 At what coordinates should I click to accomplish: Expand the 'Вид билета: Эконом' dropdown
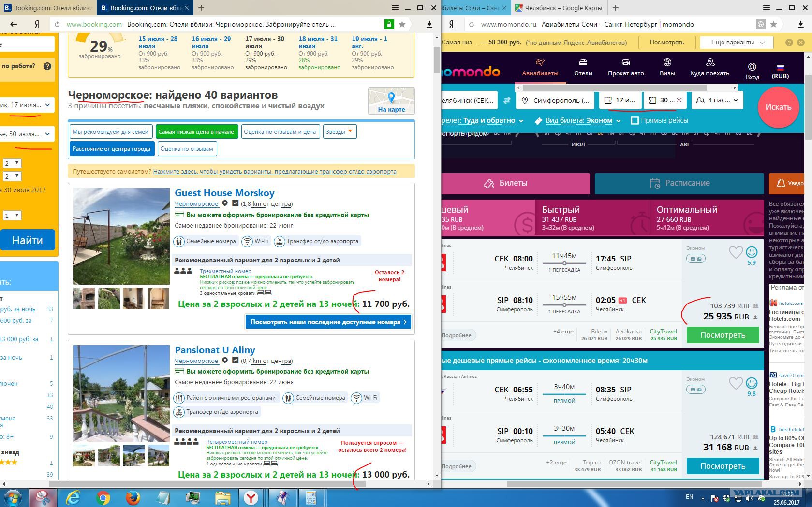[x=577, y=120]
